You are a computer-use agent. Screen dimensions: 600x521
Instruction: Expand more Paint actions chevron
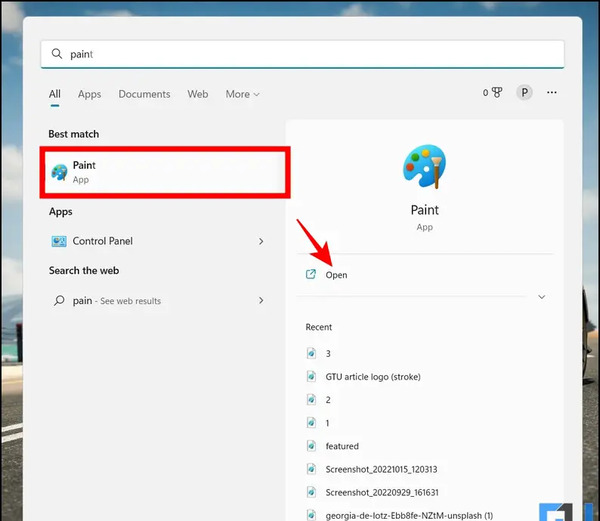[x=541, y=297]
